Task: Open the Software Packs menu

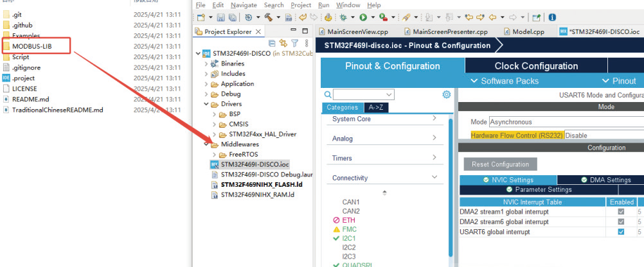Action: tap(505, 81)
